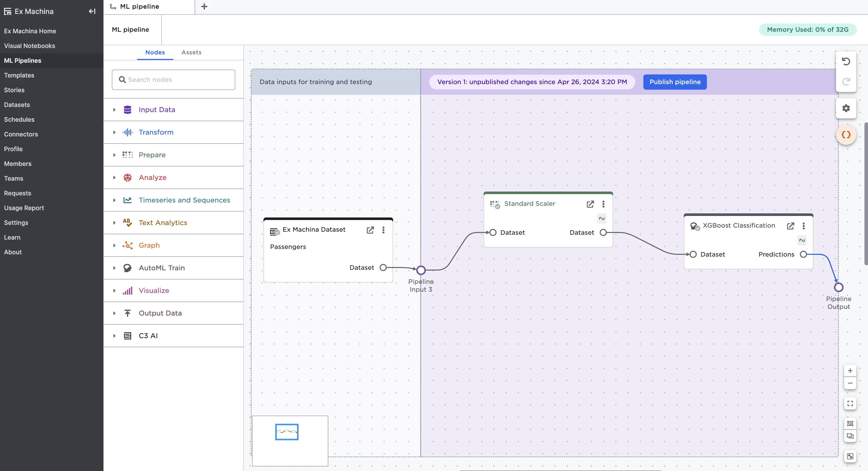
Task: Click the Search nodes input field
Action: point(174,80)
